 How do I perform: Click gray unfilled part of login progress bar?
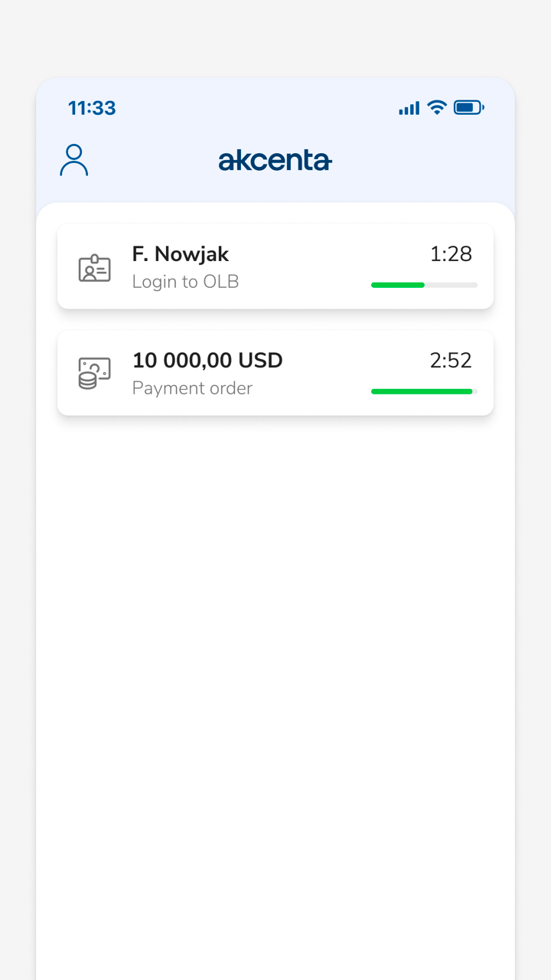[x=452, y=285]
